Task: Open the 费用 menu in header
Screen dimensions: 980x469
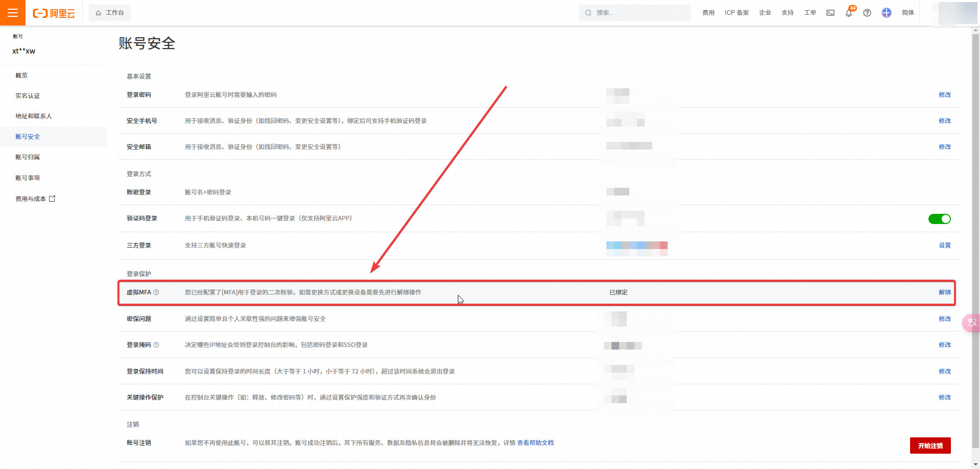Action: pyautogui.click(x=708, y=13)
